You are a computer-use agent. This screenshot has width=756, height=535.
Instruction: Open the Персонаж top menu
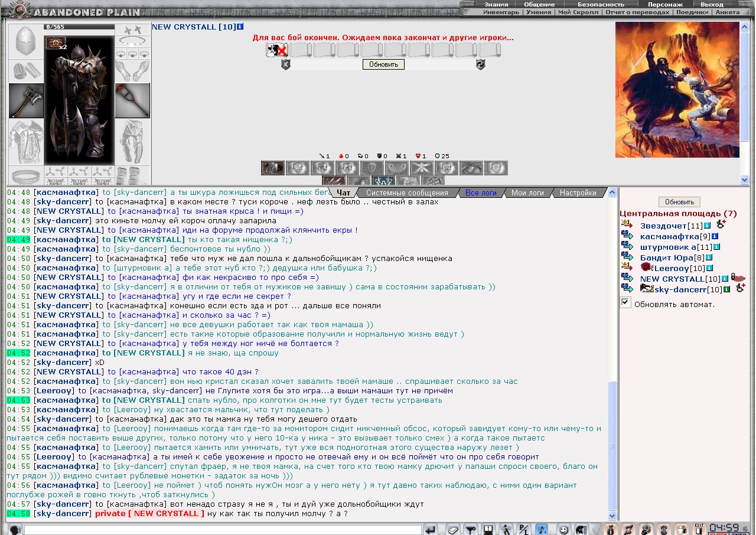pos(665,4)
